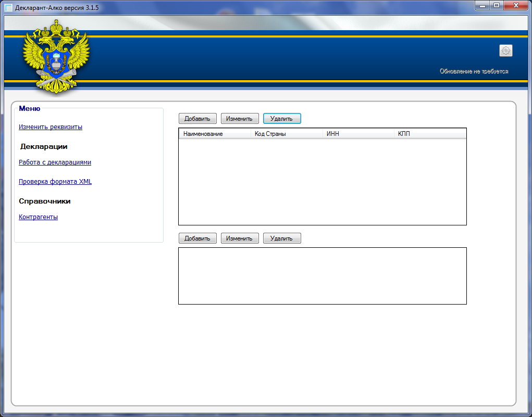The image size is (532, 417).
Task: Sort by the Код Страны column header
Action: 286,134
